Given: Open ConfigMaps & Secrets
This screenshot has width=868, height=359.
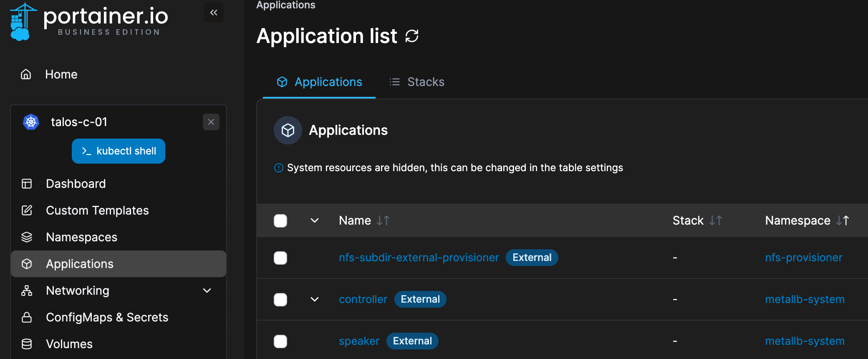Looking at the screenshot, I should (119, 317).
